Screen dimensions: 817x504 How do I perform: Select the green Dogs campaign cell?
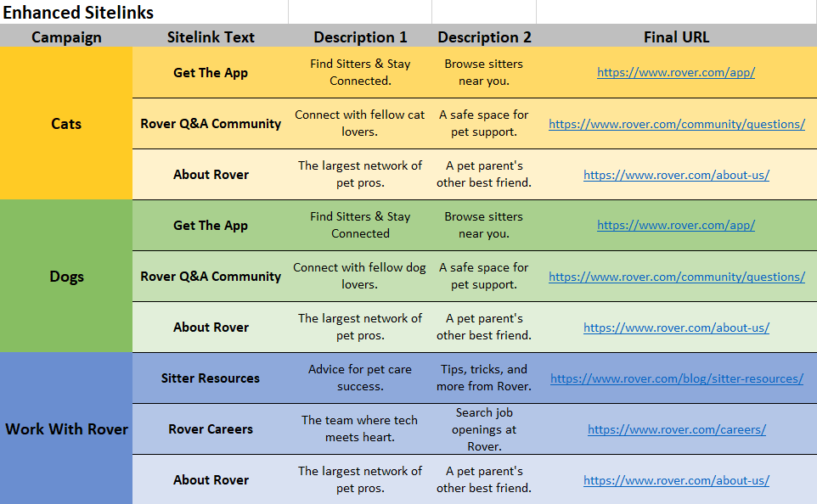pos(66,277)
